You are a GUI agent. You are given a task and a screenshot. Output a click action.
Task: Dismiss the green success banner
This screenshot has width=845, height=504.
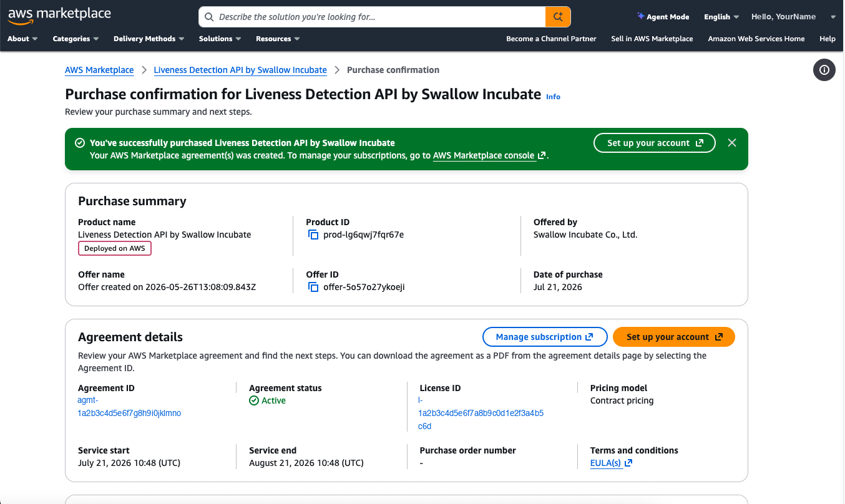(x=732, y=143)
